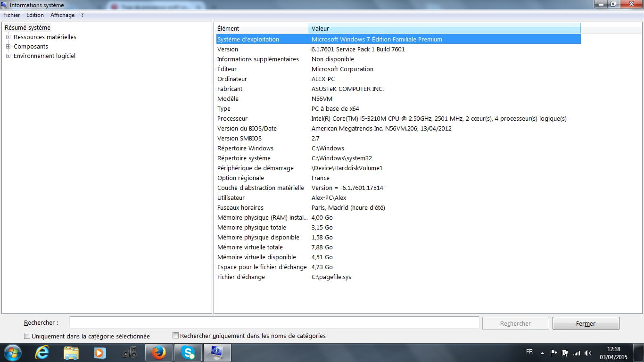This screenshot has width=644, height=362.
Task: Open the clock showing 12:18
Action: (613, 353)
